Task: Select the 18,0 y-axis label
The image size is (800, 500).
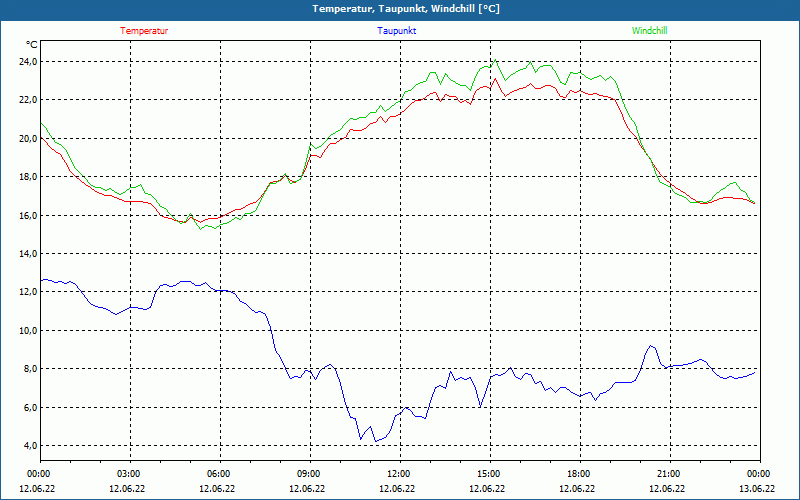Action: pos(28,177)
